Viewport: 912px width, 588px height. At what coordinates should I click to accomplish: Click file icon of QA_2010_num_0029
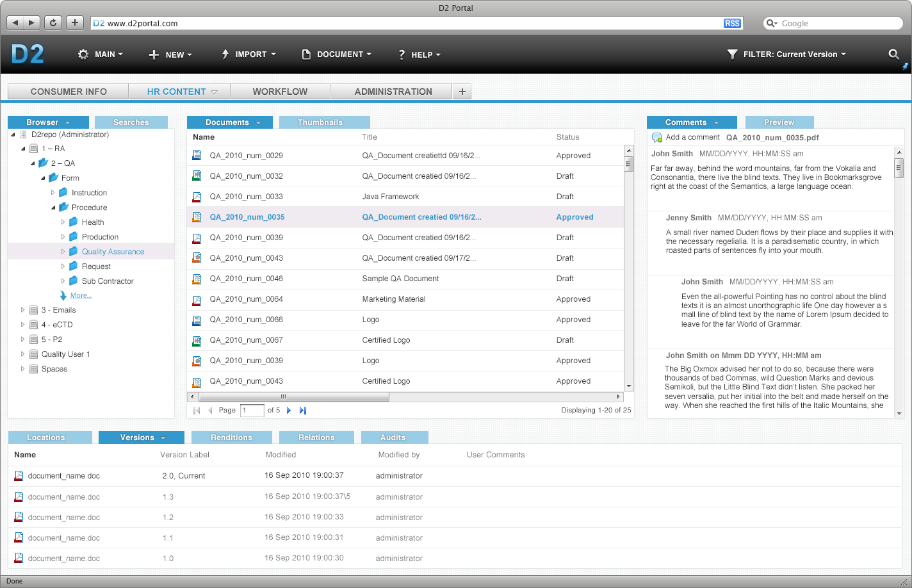pos(197,155)
